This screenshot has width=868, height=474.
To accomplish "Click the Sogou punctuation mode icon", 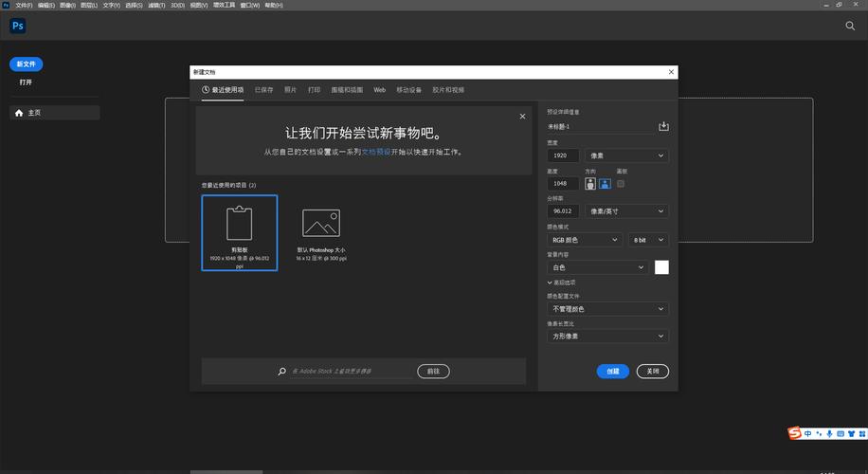I will 819,433.
